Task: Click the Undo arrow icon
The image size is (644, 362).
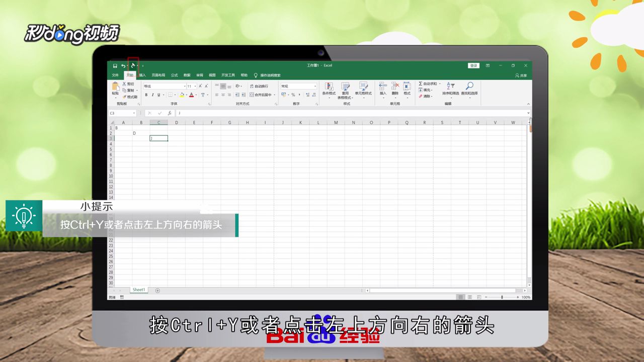Action: pyautogui.click(x=123, y=66)
